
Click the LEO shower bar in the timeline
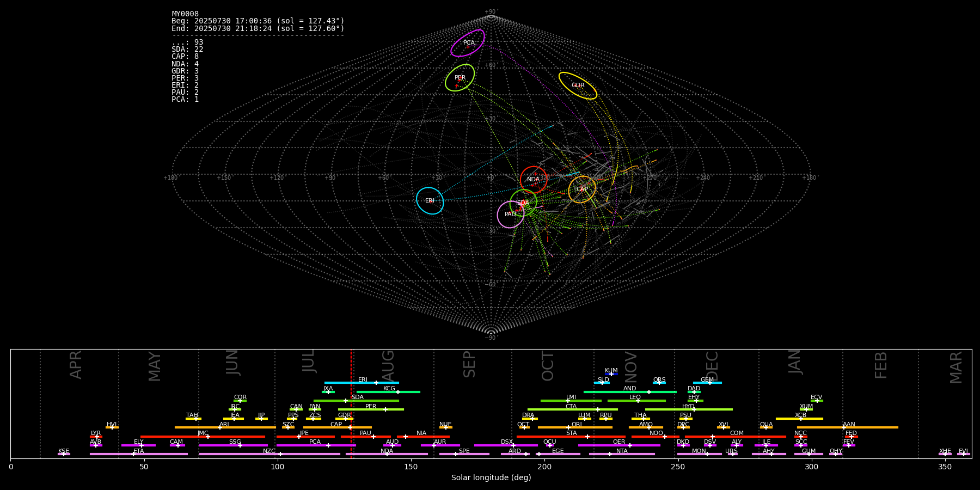636,401
